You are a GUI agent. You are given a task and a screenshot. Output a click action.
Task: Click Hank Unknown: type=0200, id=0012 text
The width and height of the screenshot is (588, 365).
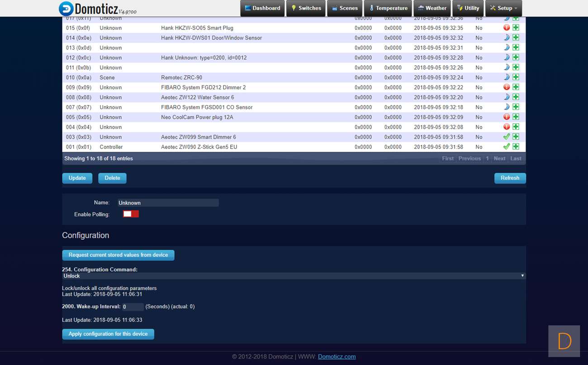204,58
